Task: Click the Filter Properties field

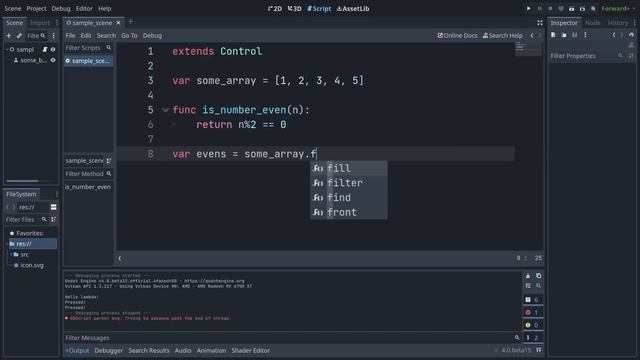Action: [x=586, y=56]
